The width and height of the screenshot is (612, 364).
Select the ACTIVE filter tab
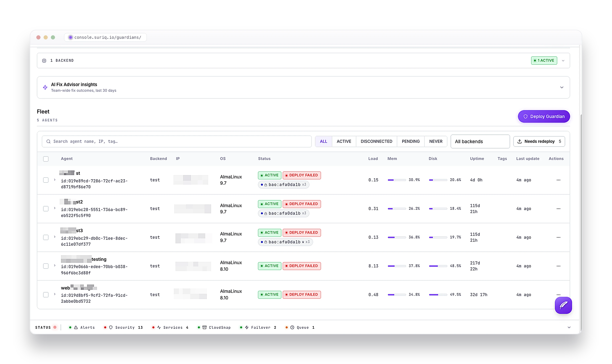click(344, 142)
